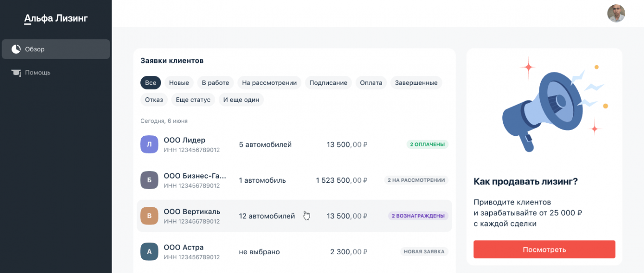The width and height of the screenshot is (644, 273).
Task: Click the red Посмотреть button
Action: pyautogui.click(x=544, y=249)
